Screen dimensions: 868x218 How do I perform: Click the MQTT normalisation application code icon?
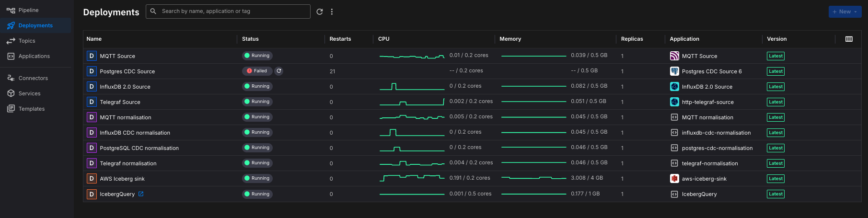[x=674, y=117]
